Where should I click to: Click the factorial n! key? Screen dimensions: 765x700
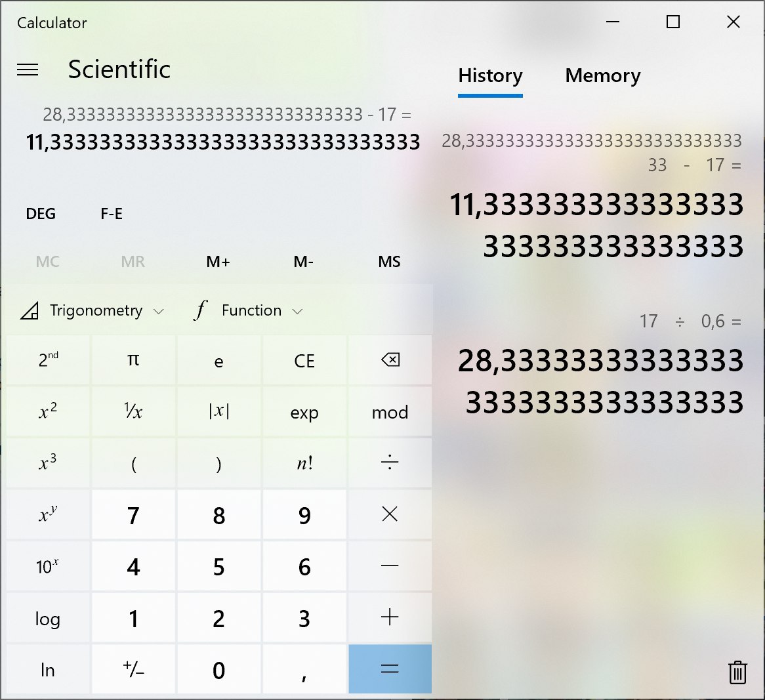[304, 463]
